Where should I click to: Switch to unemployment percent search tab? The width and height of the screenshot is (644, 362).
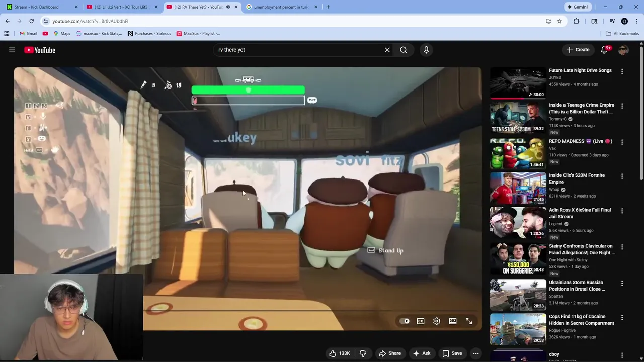(282, 7)
